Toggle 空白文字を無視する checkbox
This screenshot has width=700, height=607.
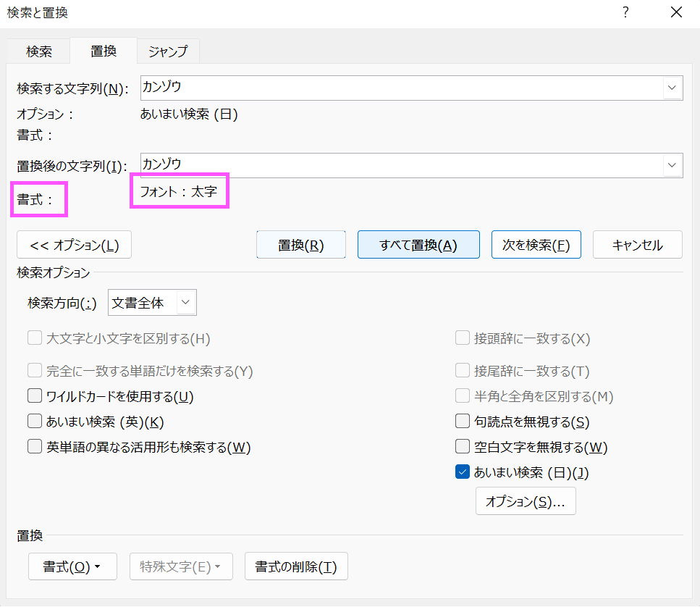[463, 446]
